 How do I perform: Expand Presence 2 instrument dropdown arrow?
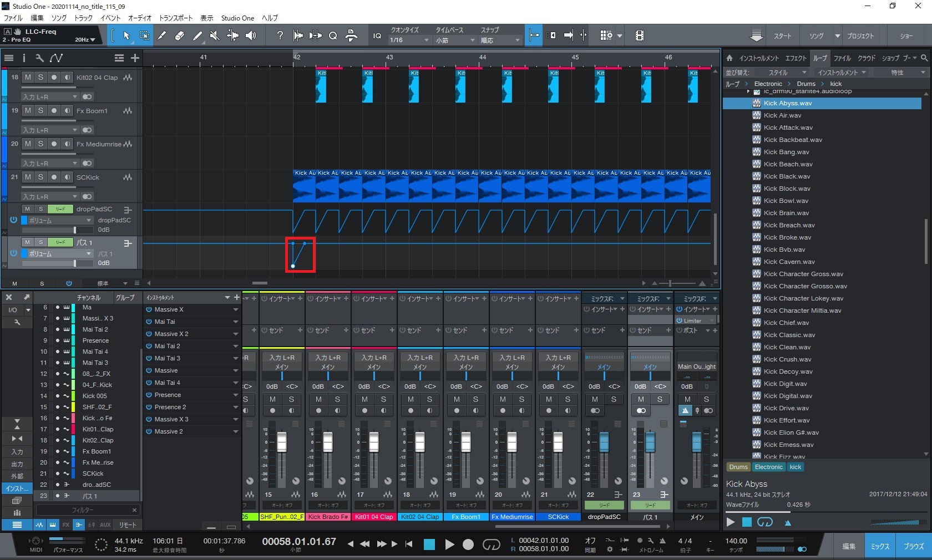point(235,407)
